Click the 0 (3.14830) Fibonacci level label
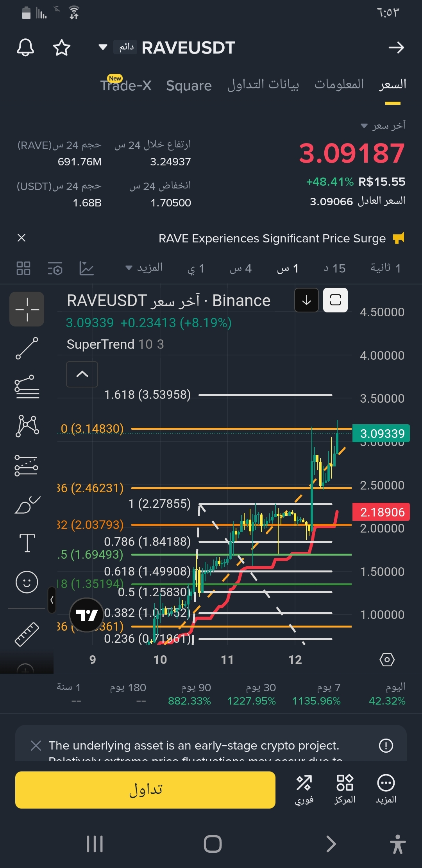The height and width of the screenshot is (868, 422). [x=92, y=429]
